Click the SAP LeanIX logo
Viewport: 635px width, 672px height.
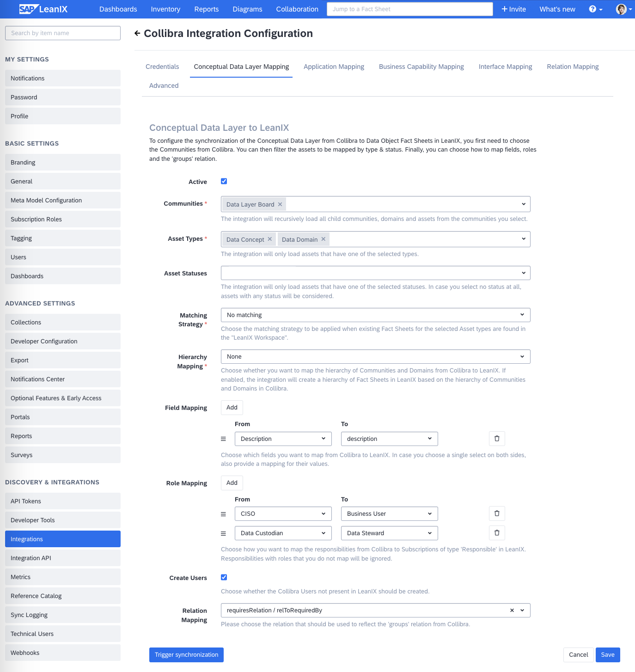[x=43, y=9]
